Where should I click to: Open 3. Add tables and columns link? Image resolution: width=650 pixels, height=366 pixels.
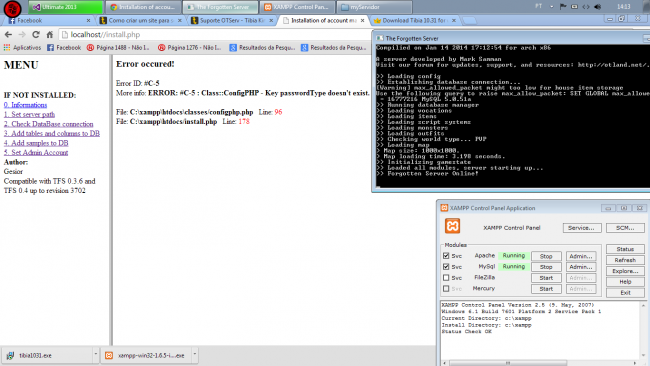pyautogui.click(x=52, y=133)
